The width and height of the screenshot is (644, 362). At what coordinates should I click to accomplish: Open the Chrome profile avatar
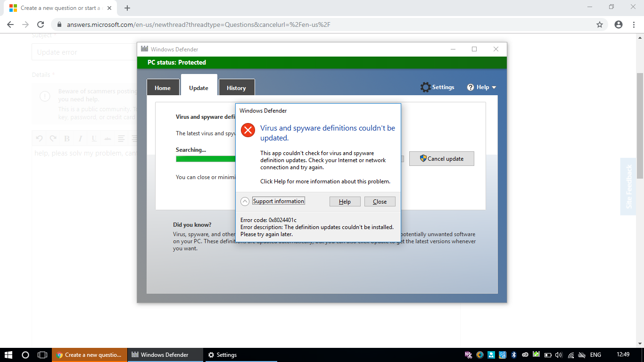[619, 25]
